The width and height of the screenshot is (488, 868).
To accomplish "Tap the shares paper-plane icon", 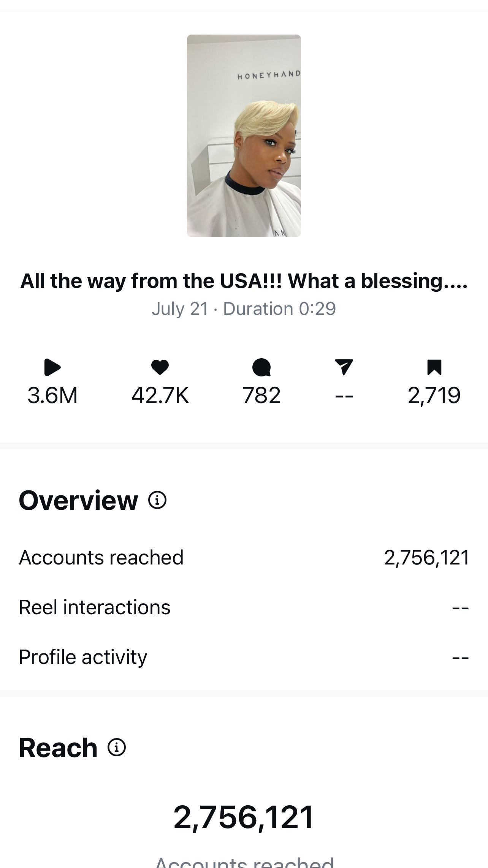I will [344, 367].
